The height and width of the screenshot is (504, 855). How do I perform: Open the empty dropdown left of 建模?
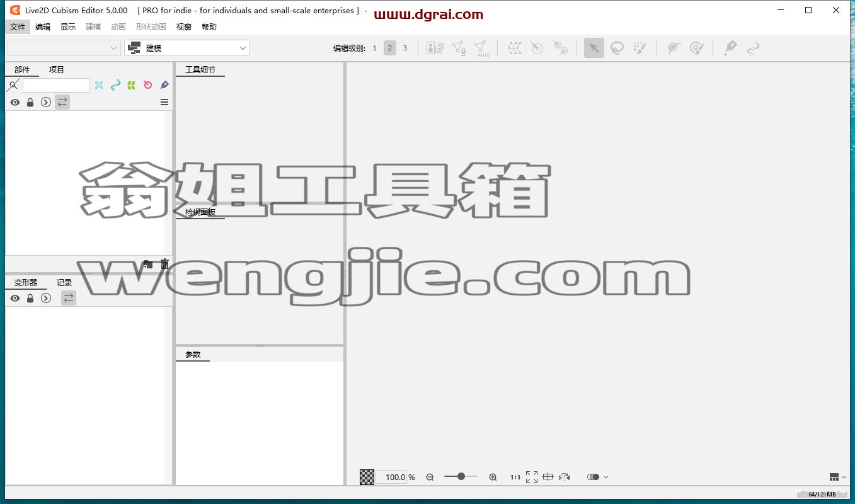64,48
